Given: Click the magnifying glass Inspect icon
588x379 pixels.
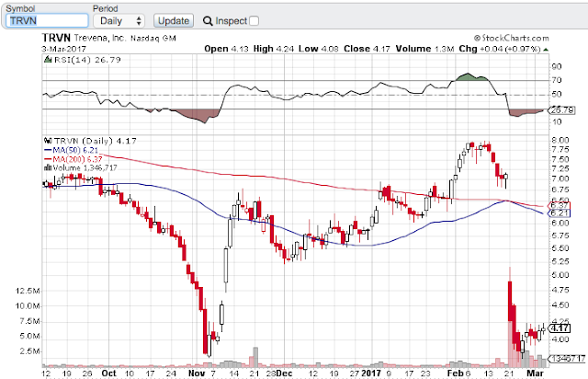Looking at the screenshot, I should click(x=208, y=21).
